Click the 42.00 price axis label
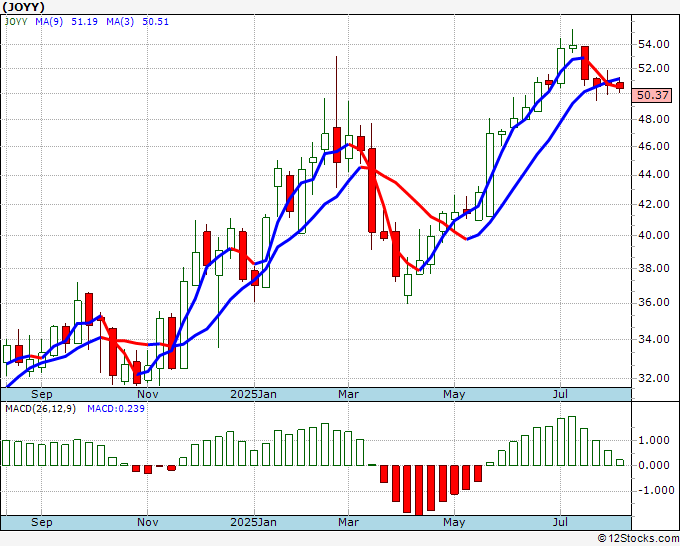The height and width of the screenshot is (546, 680). click(x=653, y=204)
